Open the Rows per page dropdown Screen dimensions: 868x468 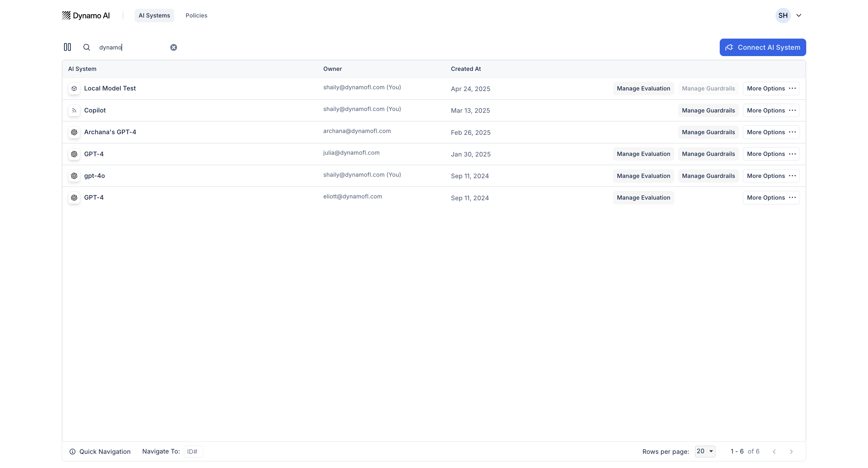coord(705,451)
